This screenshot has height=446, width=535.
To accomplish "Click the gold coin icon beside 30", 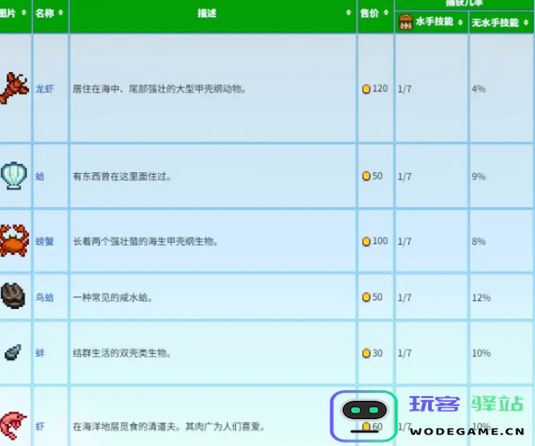I will tap(366, 353).
